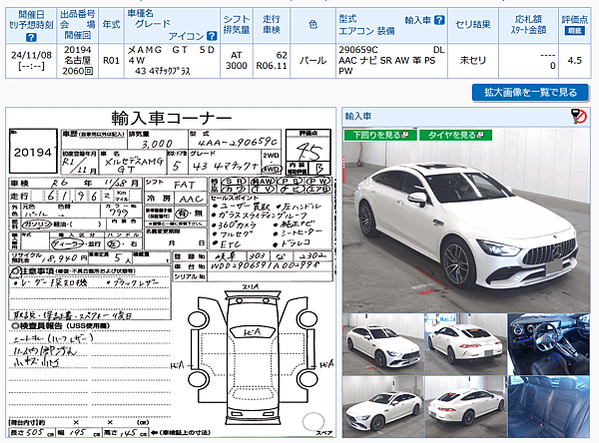Open 下回りを見る underbody view
Viewport: 599px width, 443px height.
380,135
